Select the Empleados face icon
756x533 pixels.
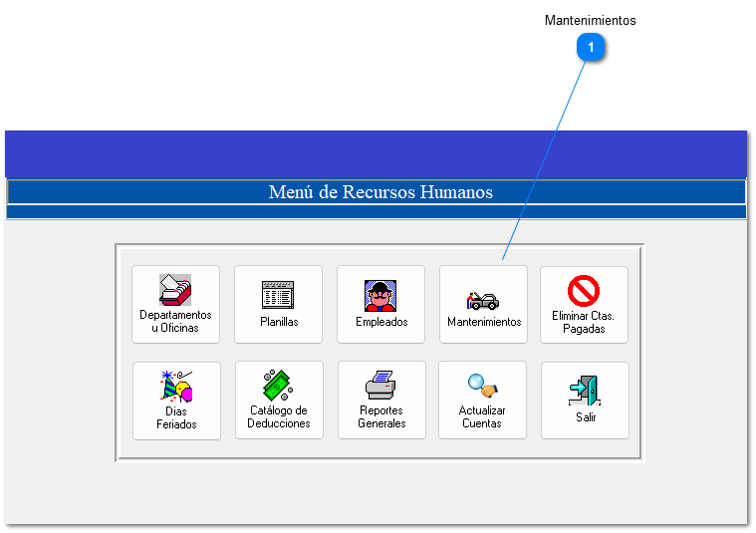(x=380, y=295)
